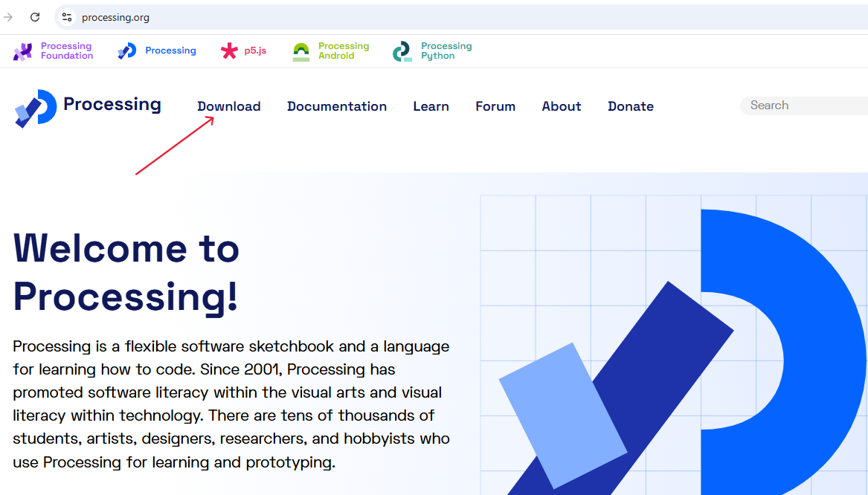The height and width of the screenshot is (495, 868).
Task: Open the Forum menu item
Action: [x=495, y=106]
